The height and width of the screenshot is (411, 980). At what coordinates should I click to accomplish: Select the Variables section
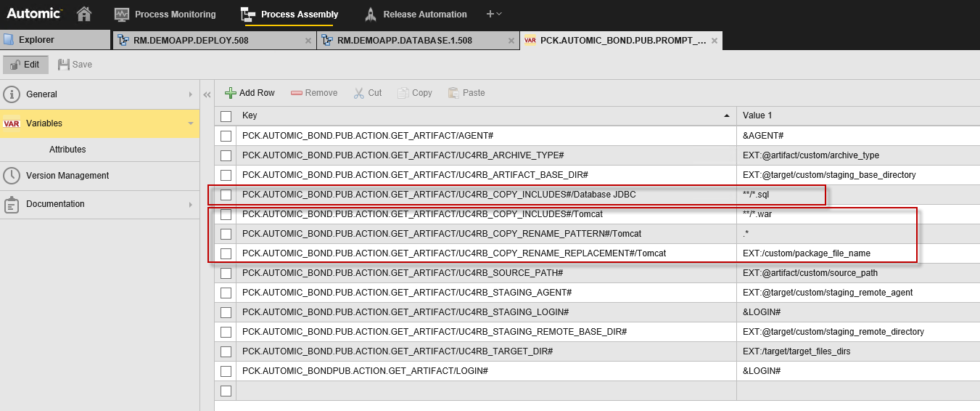[99, 123]
